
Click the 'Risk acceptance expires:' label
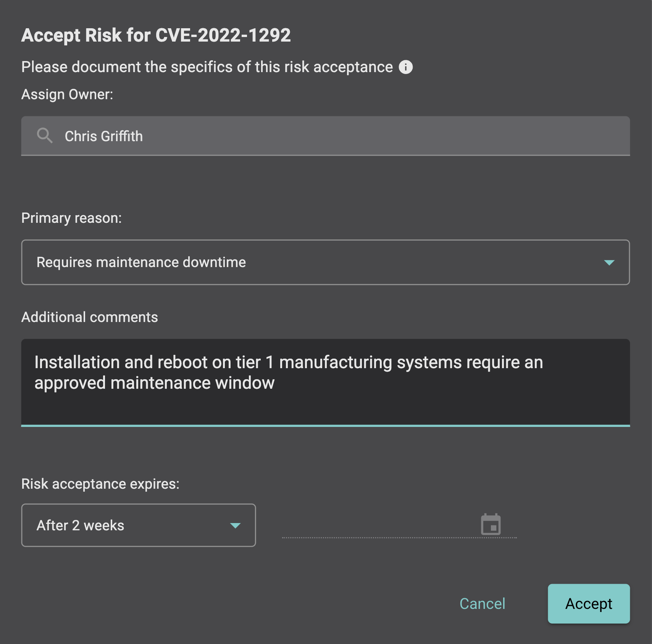click(x=100, y=484)
